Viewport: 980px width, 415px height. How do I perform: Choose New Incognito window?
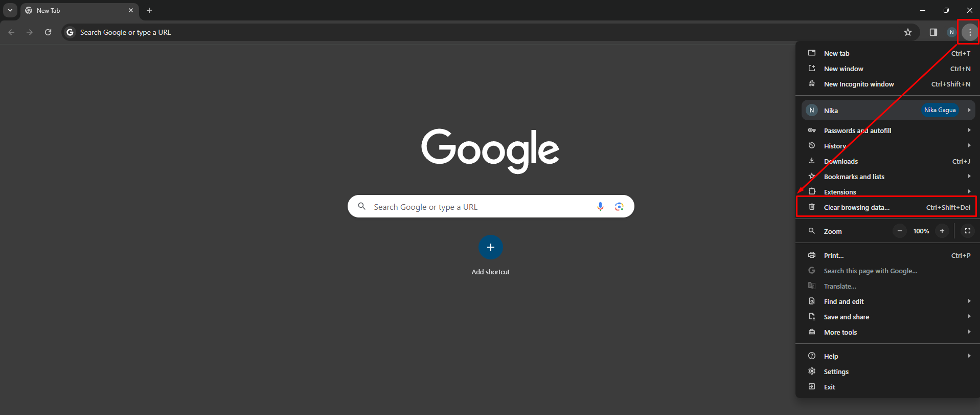(888, 84)
